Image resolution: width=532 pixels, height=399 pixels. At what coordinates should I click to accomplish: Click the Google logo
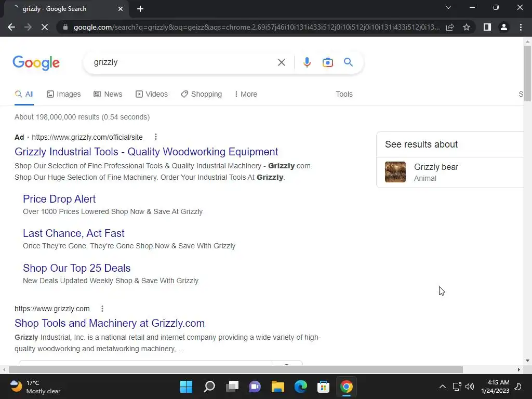click(x=36, y=63)
